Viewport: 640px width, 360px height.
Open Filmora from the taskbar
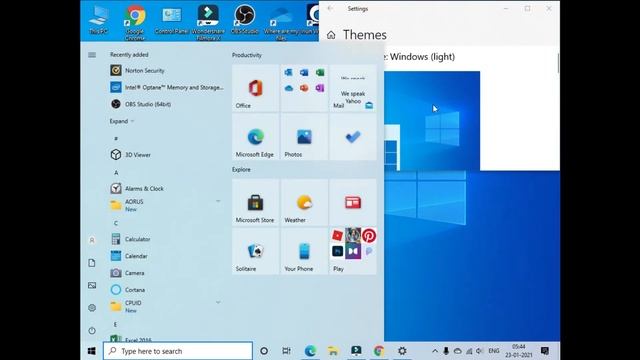pos(356,351)
